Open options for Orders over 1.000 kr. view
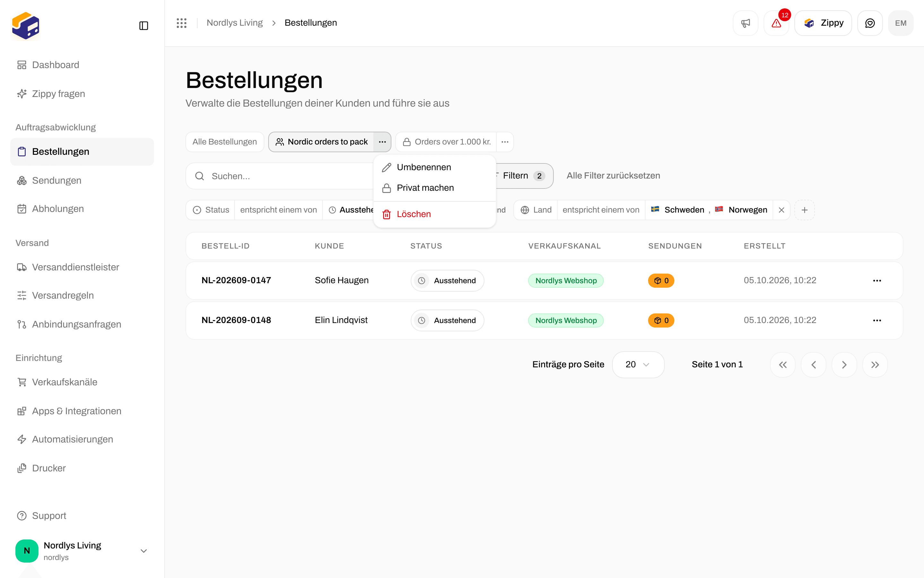 pos(505,142)
